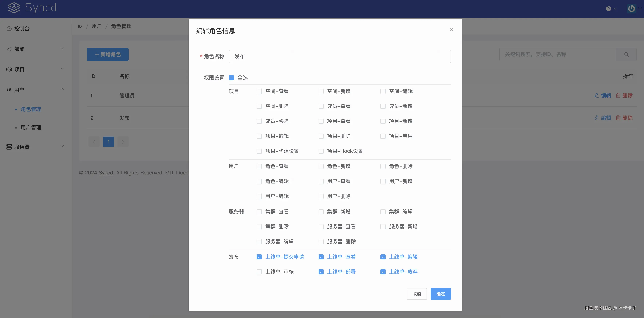Screen dimensions: 644x318
Task: Open the help question-mark menu
Action: point(609,9)
